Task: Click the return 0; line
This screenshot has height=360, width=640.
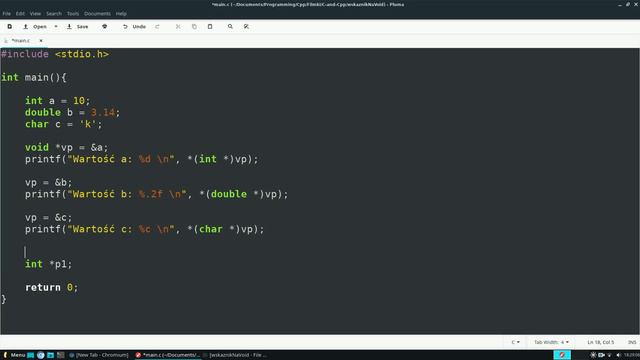Action: [x=51, y=288]
